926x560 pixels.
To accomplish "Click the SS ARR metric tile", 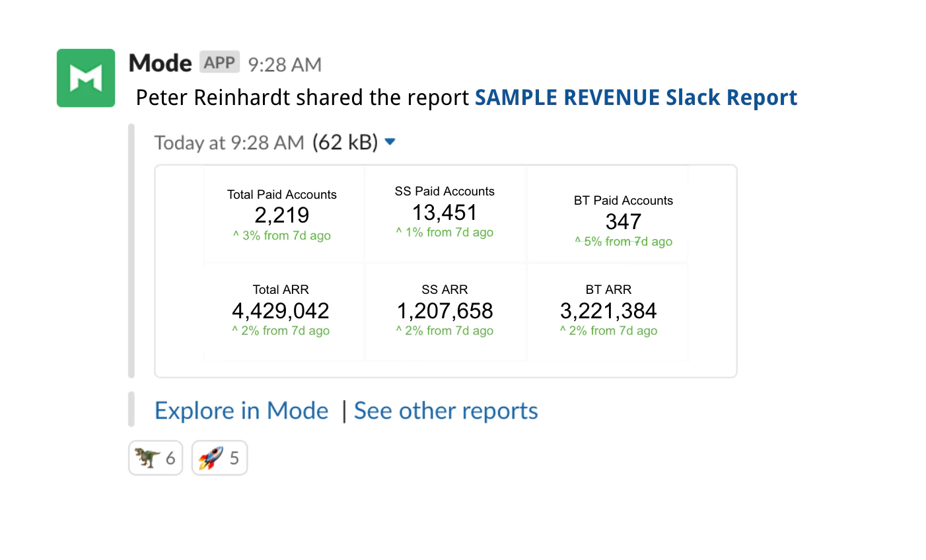I will coord(445,312).
